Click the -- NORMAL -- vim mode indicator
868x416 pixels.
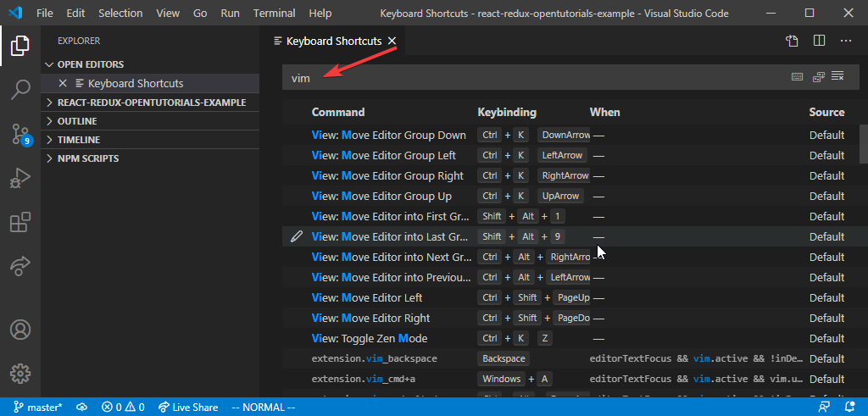[x=263, y=408]
